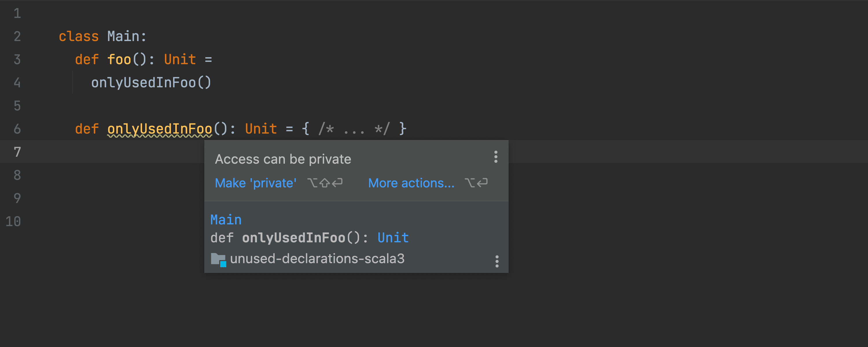
Task: Click the underlined onlyUsedInFoo method declaration
Action: [x=159, y=129]
